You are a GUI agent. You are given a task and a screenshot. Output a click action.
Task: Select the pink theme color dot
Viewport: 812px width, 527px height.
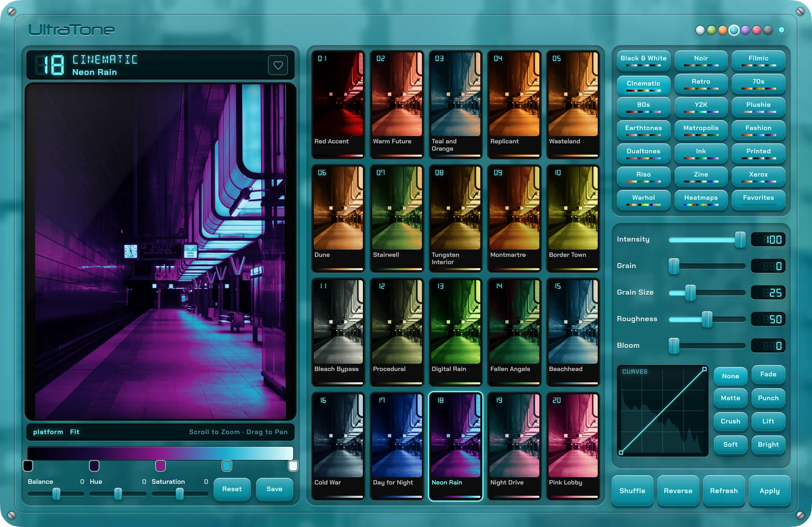(x=757, y=30)
